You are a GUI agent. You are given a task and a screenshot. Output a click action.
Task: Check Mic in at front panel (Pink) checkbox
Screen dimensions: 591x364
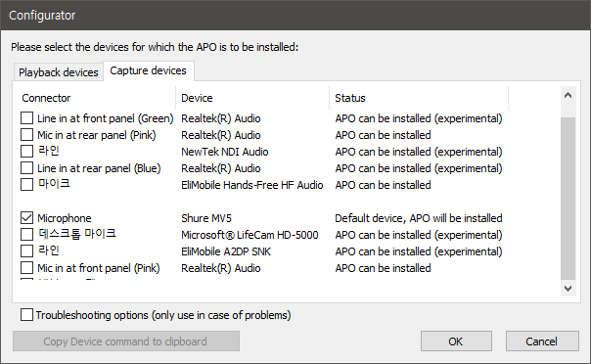pos(26,268)
